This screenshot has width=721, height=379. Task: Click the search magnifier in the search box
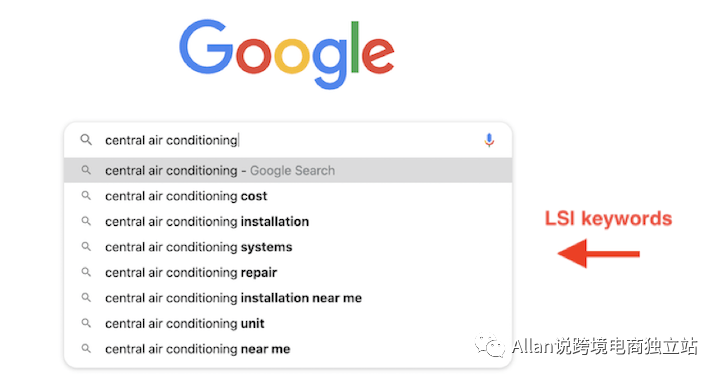[86, 139]
